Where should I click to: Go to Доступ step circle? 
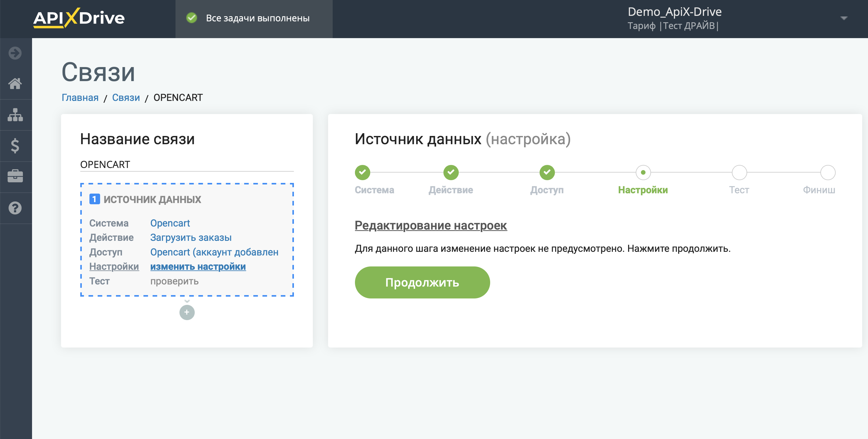[x=547, y=172]
